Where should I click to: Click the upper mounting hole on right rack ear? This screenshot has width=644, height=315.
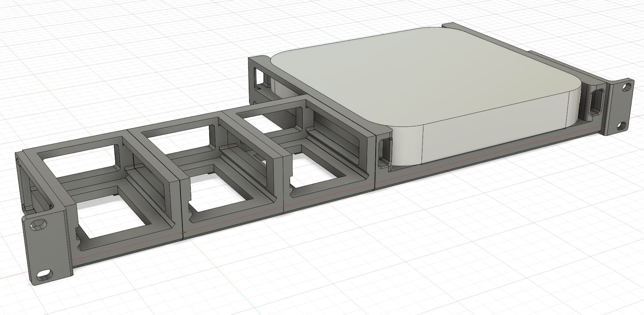627,86
